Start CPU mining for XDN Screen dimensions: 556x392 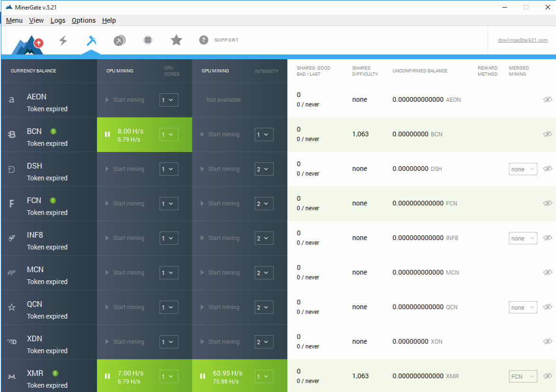coord(125,342)
